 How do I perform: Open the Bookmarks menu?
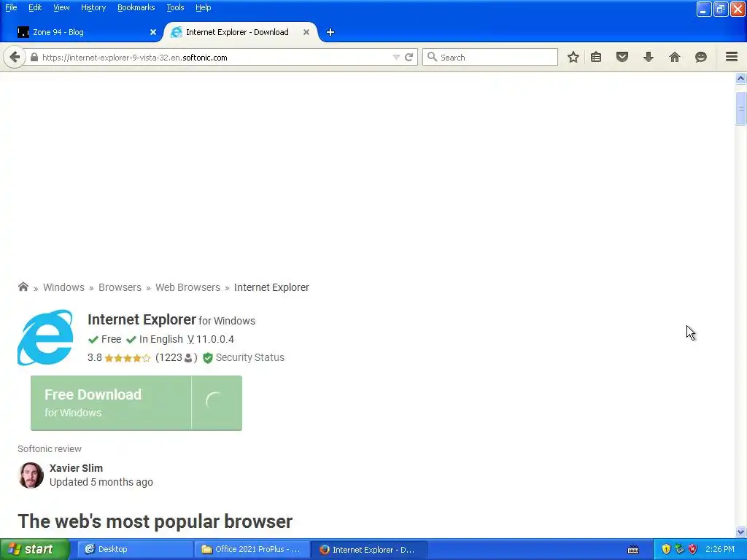coord(136,7)
